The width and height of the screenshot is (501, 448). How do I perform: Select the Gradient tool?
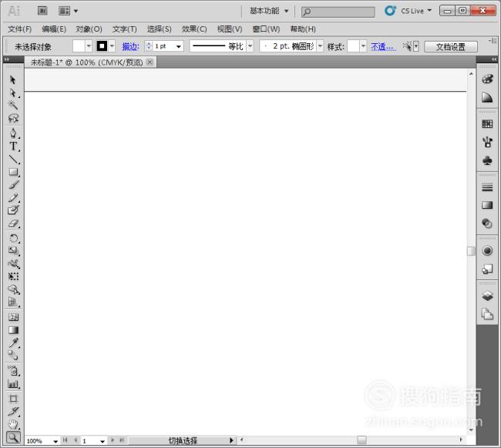click(13, 330)
